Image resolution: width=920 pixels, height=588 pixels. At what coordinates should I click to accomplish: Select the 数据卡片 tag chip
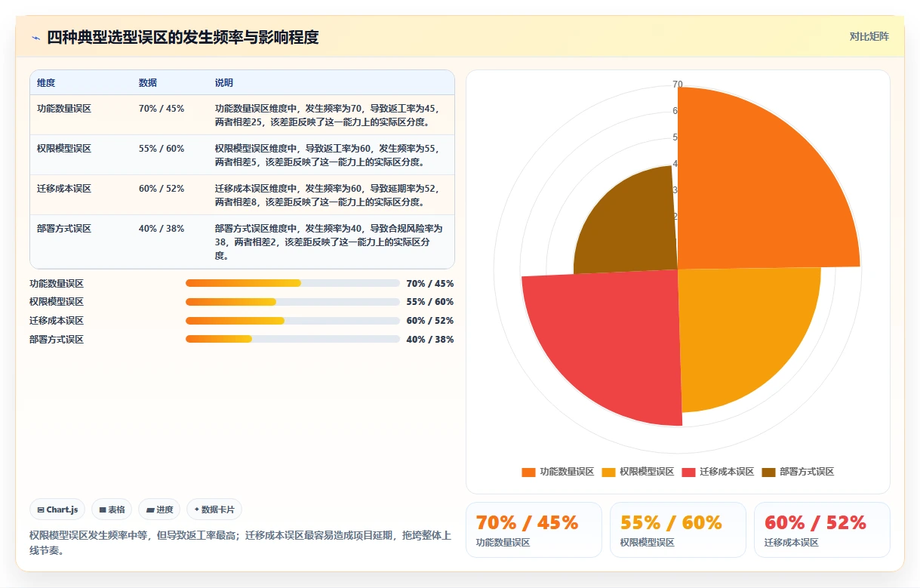tap(214, 509)
